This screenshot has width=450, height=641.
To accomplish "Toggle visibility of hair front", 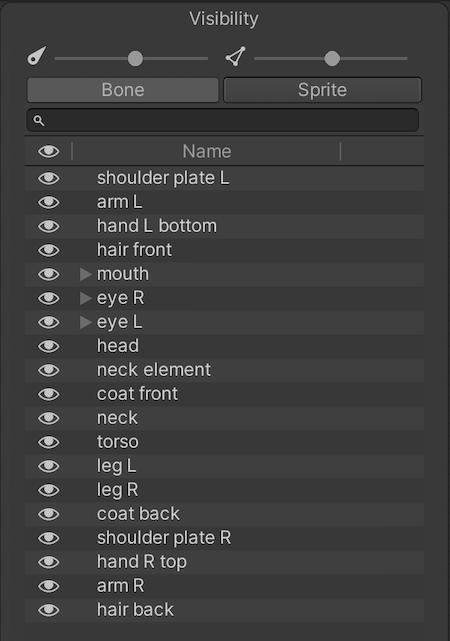I will 49,251.
